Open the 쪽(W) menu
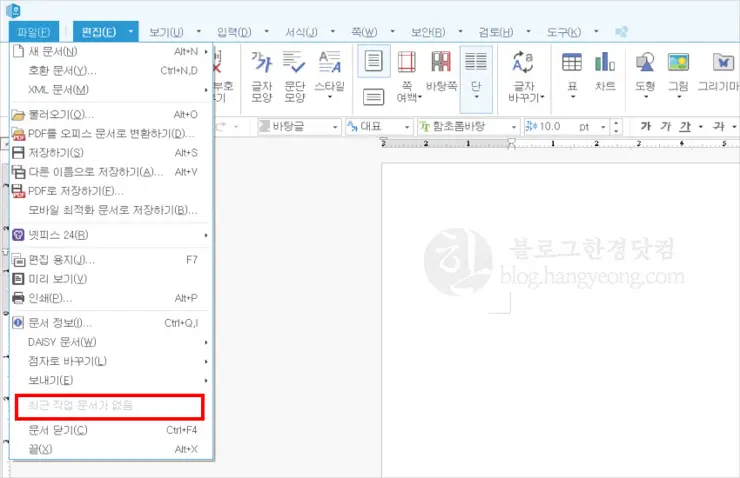The width and height of the screenshot is (740, 478). (x=364, y=32)
